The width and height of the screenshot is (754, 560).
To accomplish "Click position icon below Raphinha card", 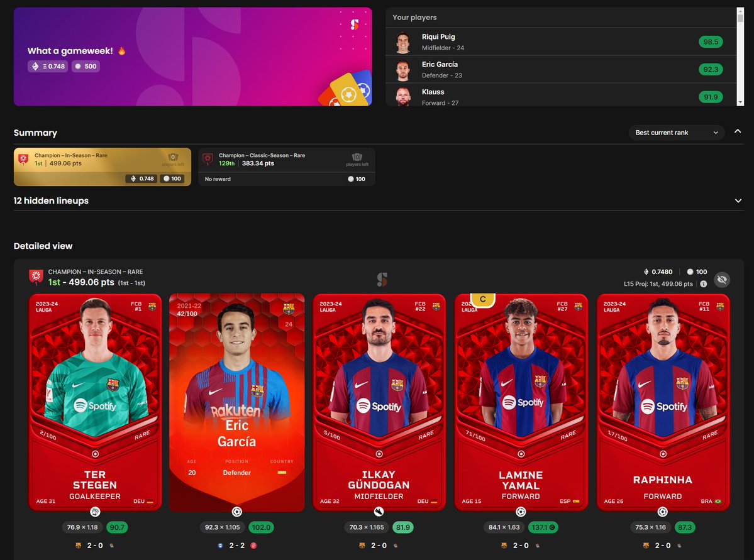I will point(663,512).
